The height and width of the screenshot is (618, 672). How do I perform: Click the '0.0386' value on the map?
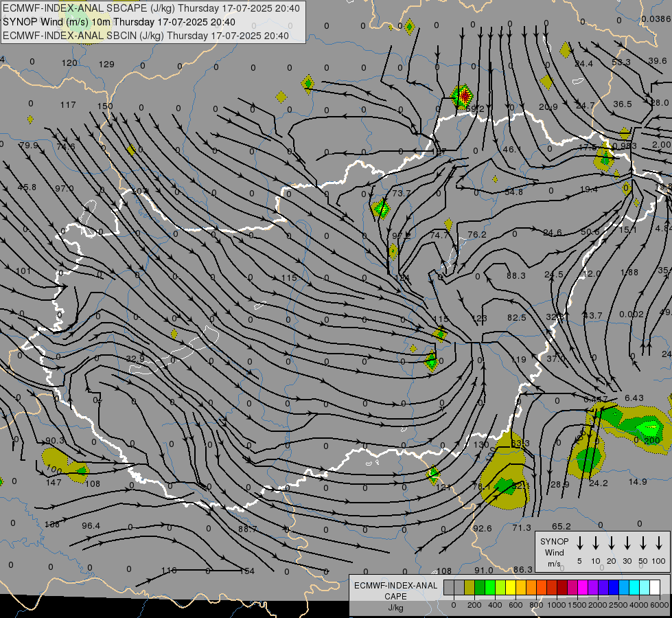pyautogui.click(x=656, y=19)
